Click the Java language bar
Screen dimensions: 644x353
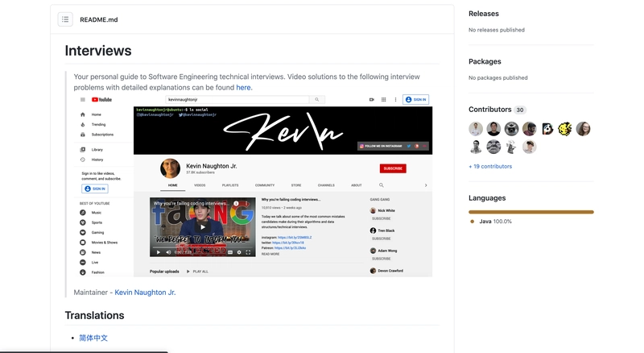click(531, 212)
